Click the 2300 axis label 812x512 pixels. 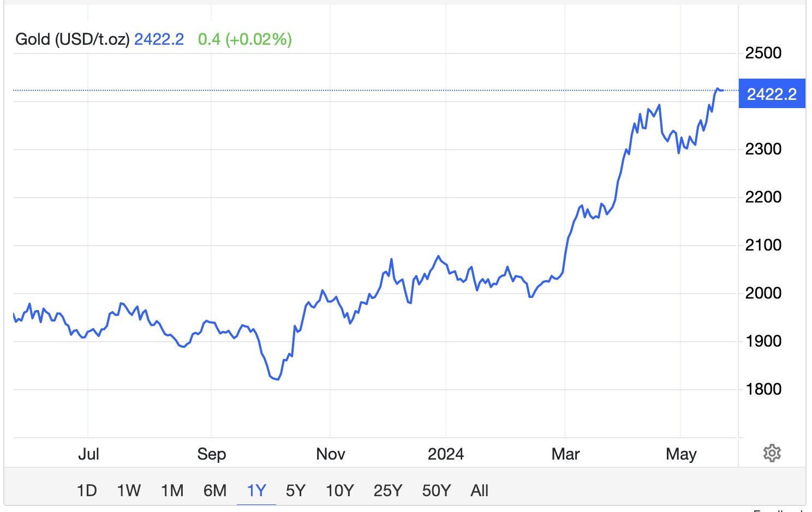coord(763,149)
